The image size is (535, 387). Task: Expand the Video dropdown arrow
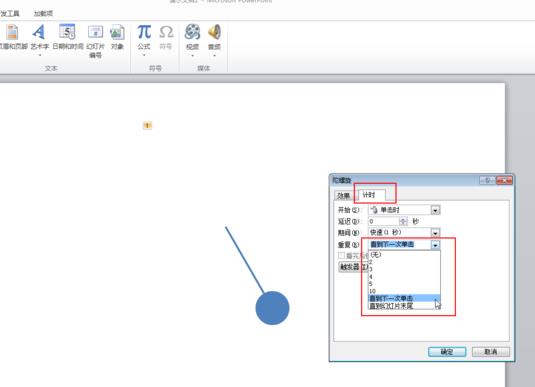192,55
